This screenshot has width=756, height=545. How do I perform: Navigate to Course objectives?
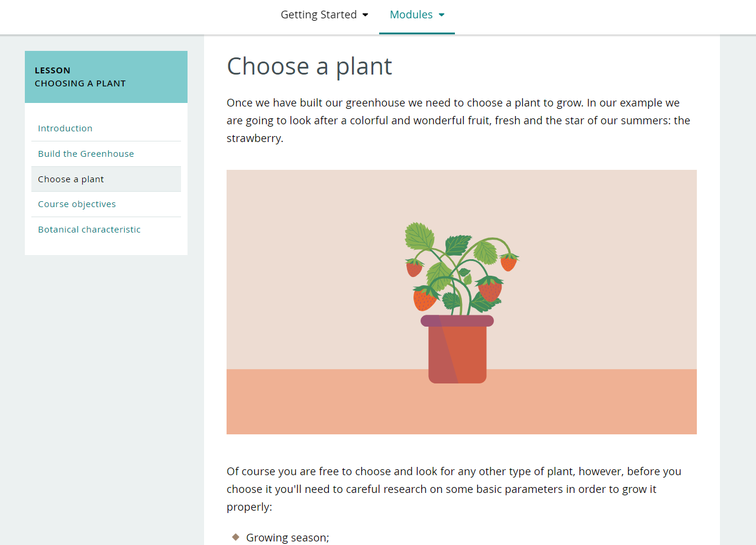pos(77,204)
